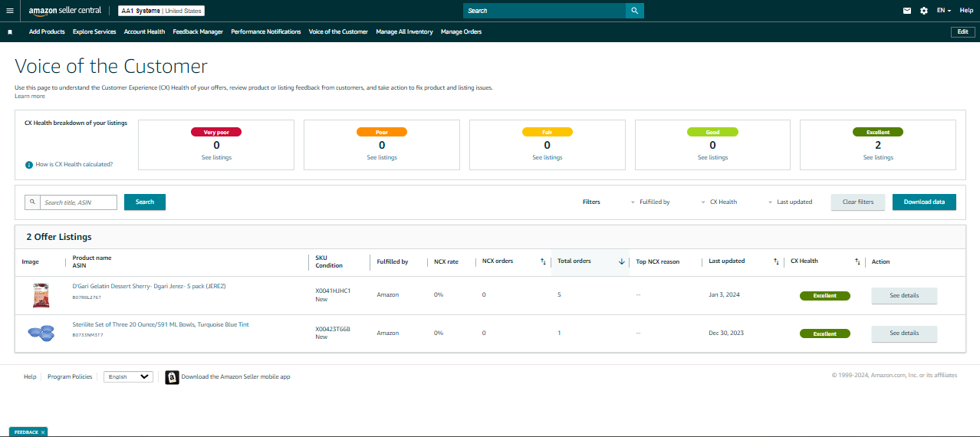Click the Poor orange badge

[382, 132]
